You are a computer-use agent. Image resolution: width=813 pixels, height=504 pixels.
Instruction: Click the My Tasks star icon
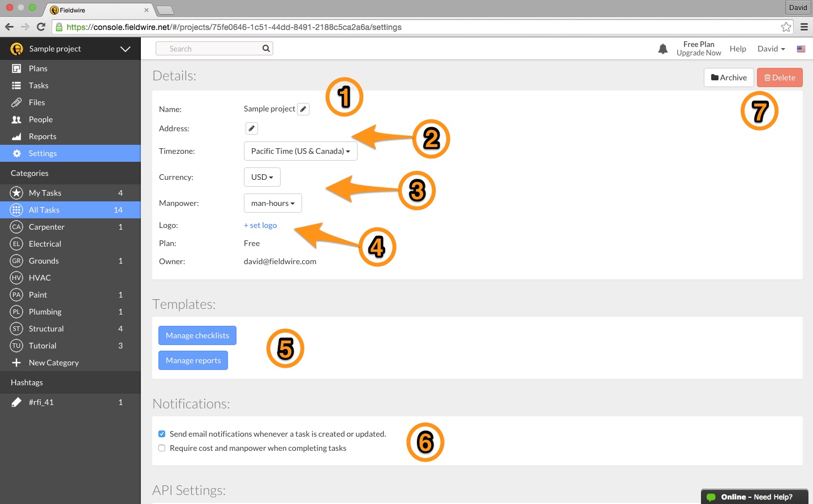click(16, 193)
